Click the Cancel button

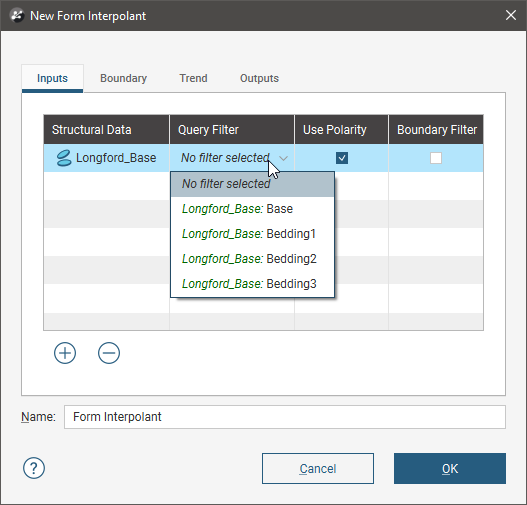click(x=318, y=468)
